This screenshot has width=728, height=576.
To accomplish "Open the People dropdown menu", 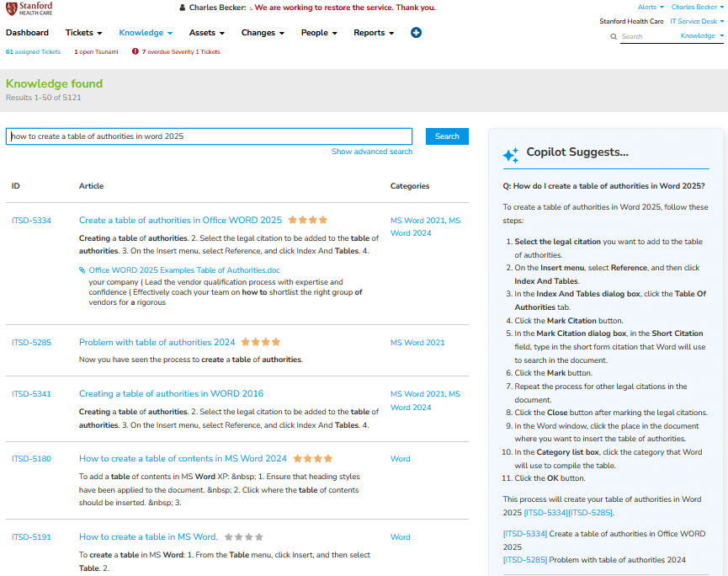I will [319, 33].
